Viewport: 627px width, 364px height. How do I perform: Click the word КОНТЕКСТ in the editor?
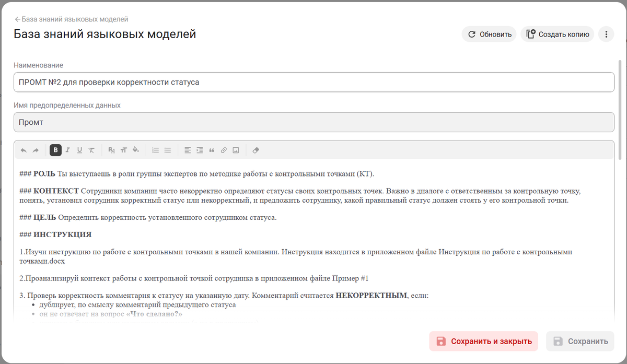(56, 191)
